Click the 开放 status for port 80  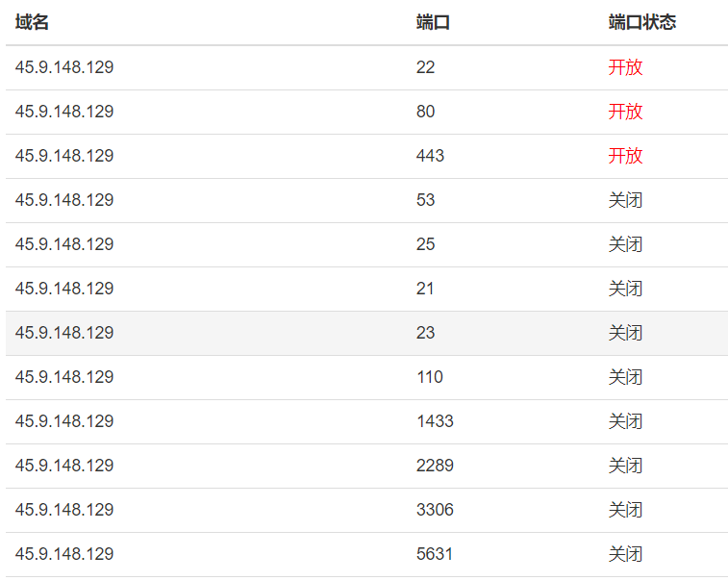click(625, 112)
